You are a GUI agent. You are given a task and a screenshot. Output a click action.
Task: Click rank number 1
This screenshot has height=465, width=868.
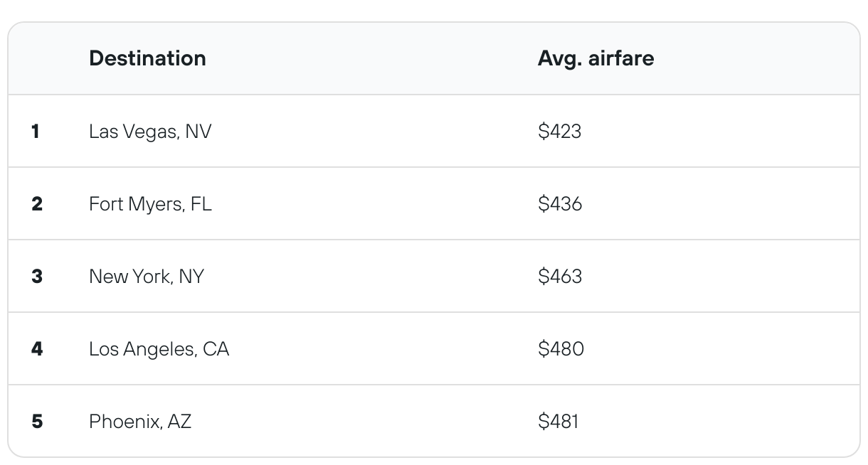[x=36, y=132]
